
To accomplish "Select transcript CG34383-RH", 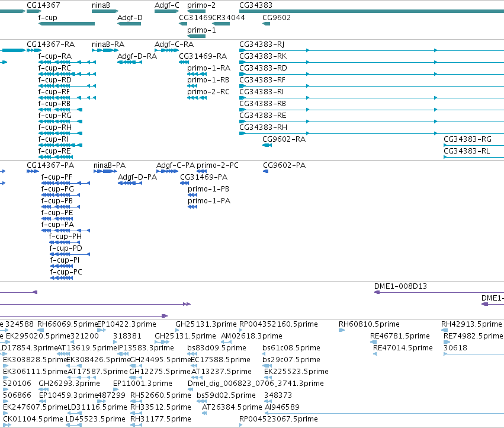I will (x=263, y=127).
